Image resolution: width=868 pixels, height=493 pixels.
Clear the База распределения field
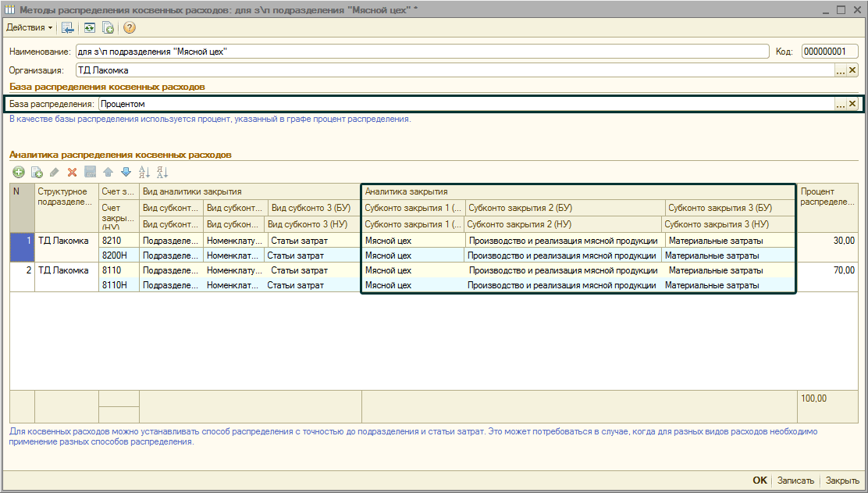pos(852,104)
